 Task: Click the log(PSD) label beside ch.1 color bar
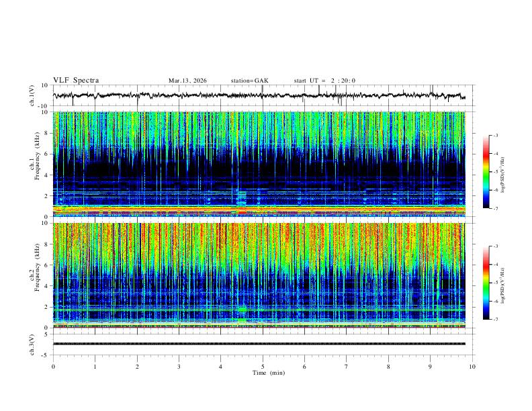click(x=503, y=175)
